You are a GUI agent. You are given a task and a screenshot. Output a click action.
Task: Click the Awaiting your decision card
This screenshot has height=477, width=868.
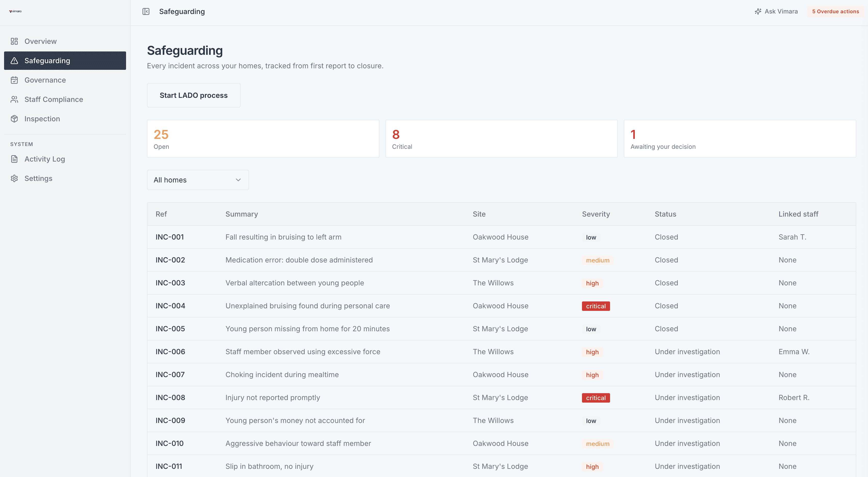coord(740,139)
